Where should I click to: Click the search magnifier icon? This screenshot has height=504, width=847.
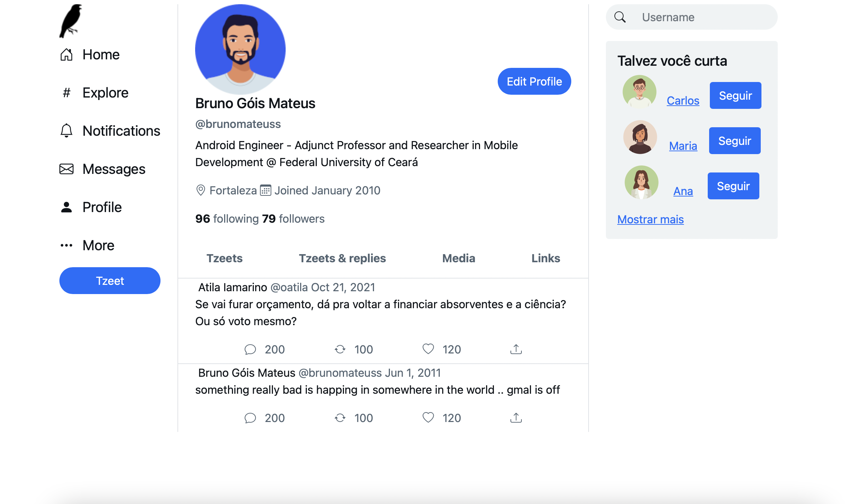pos(620,17)
